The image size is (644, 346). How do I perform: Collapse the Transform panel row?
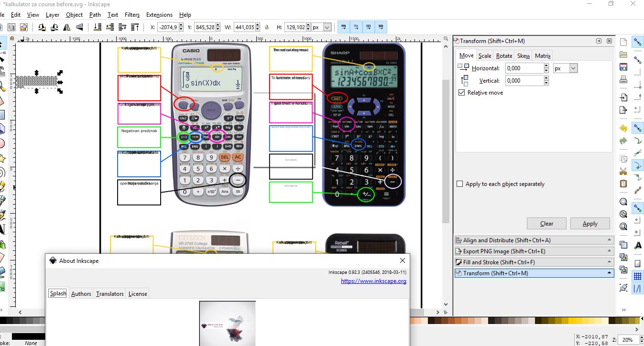pos(535,273)
